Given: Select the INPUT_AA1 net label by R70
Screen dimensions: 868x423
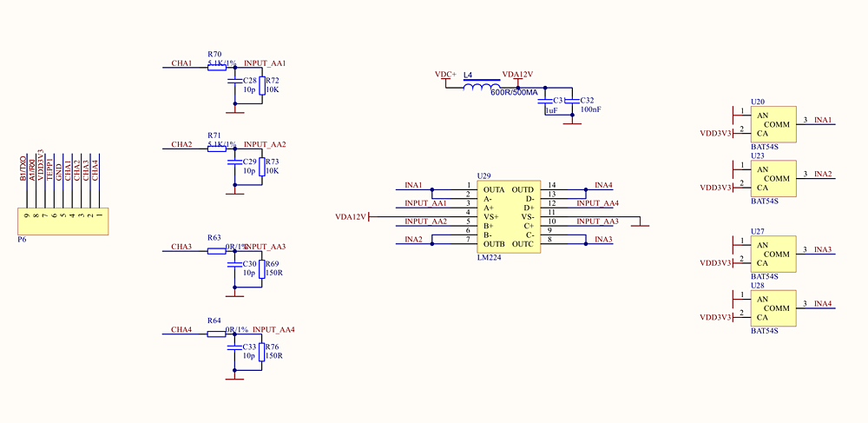Looking at the screenshot, I should point(265,63).
